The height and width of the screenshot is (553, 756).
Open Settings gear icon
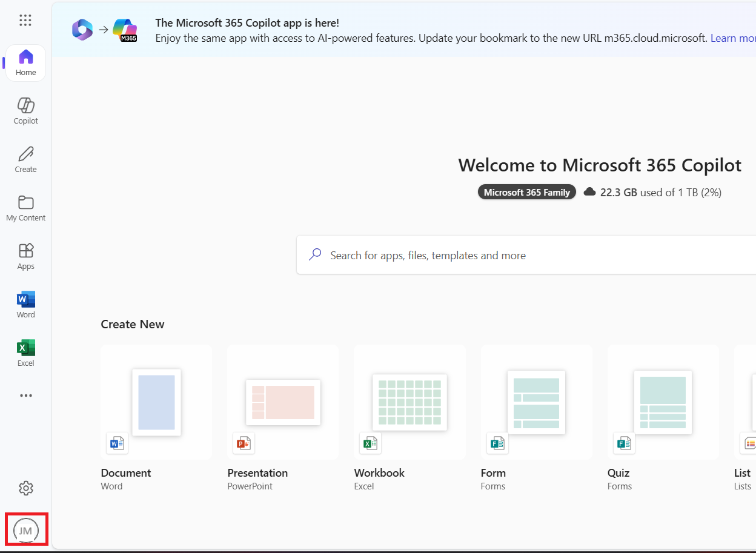pos(26,488)
